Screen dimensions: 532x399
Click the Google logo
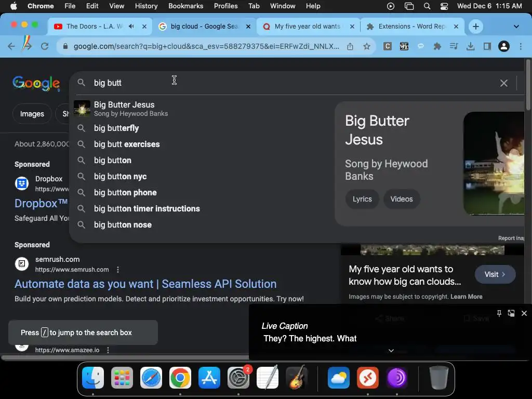coord(36,83)
